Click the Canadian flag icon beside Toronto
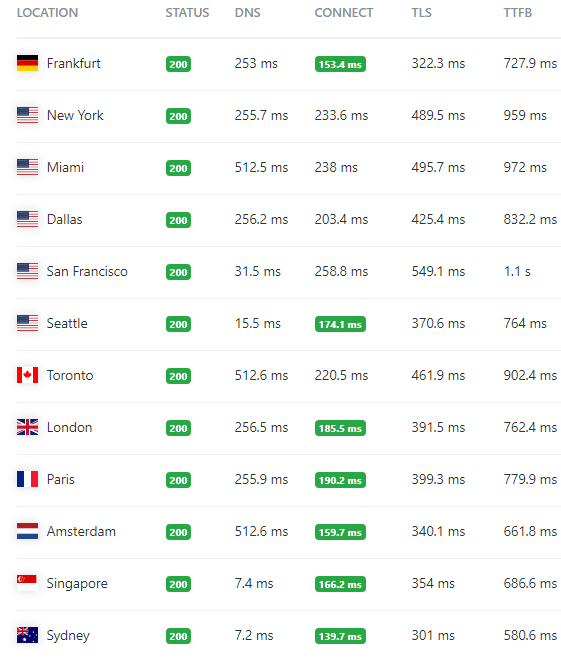Viewport: 561px width, 659px height. (27, 375)
